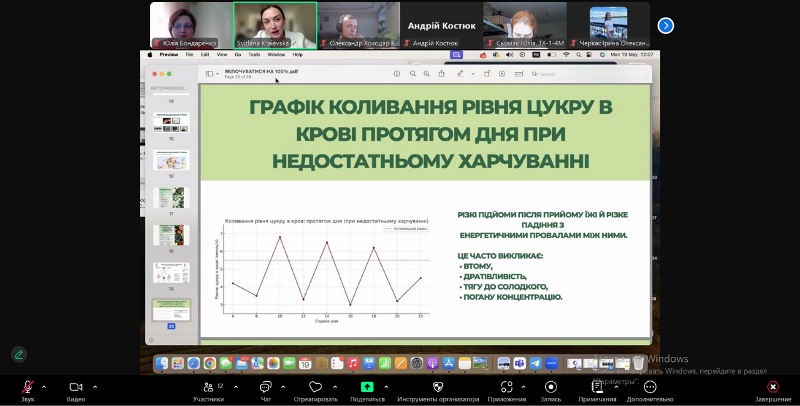Click the green Поделиться share screen button
Image resolution: width=800 pixels, height=406 pixels.
pos(367,391)
